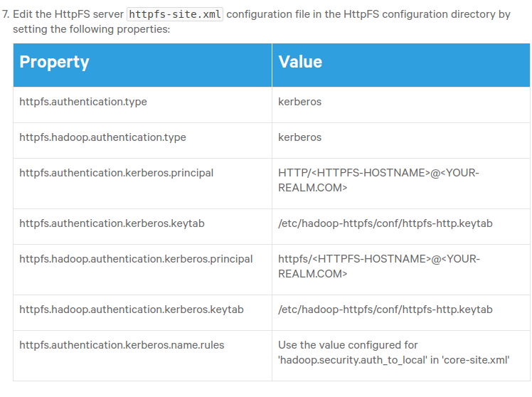Screen dimensions: 532x397
Task: Click kerberos value in the httpfs.hadoop.authentication.type row
Action: coord(299,137)
